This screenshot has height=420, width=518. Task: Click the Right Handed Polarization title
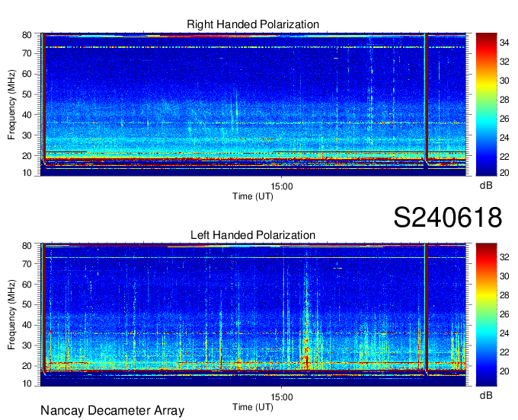253,24
